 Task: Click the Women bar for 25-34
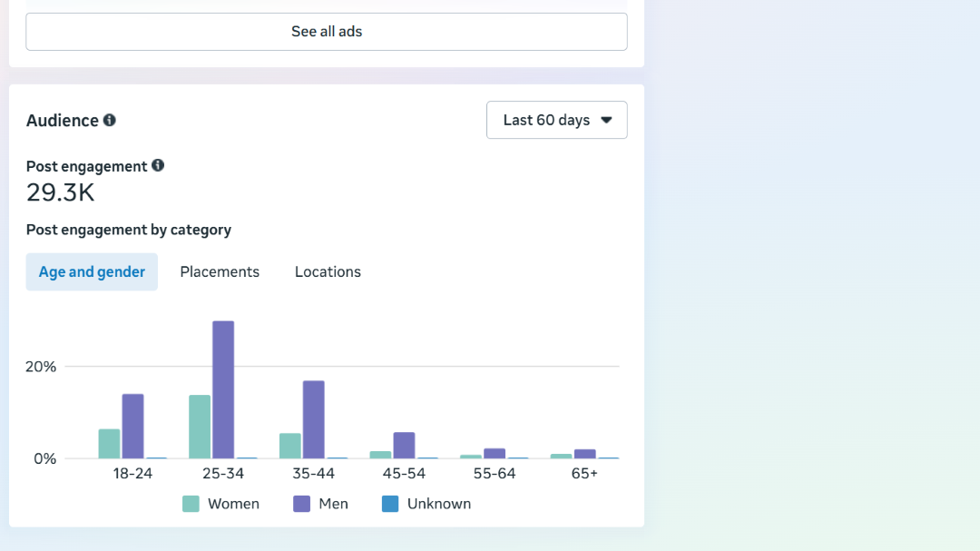pyautogui.click(x=200, y=427)
